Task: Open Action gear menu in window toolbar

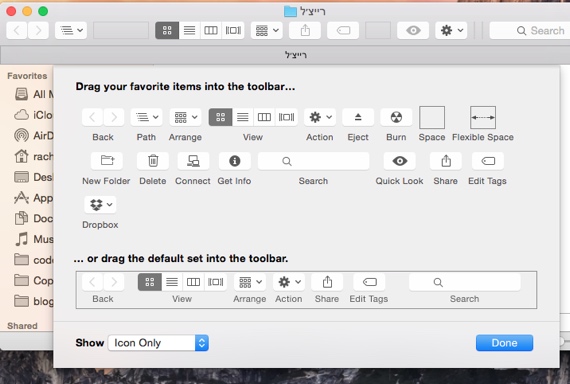Action: point(451,30)
